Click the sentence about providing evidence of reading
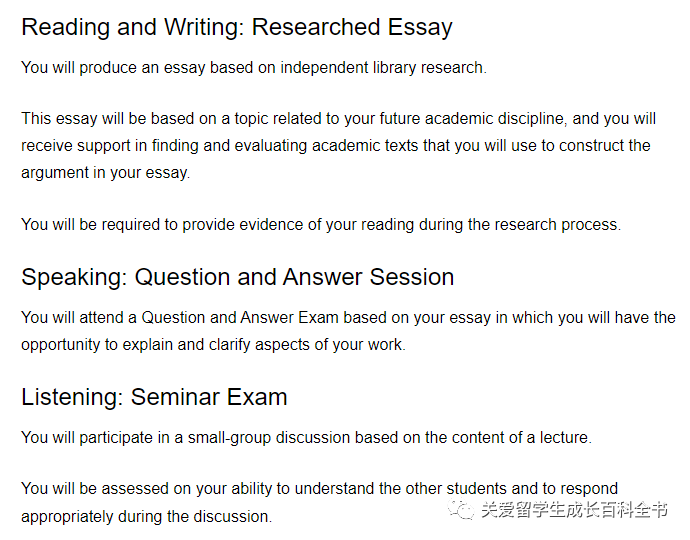 (x=321, y=224)
